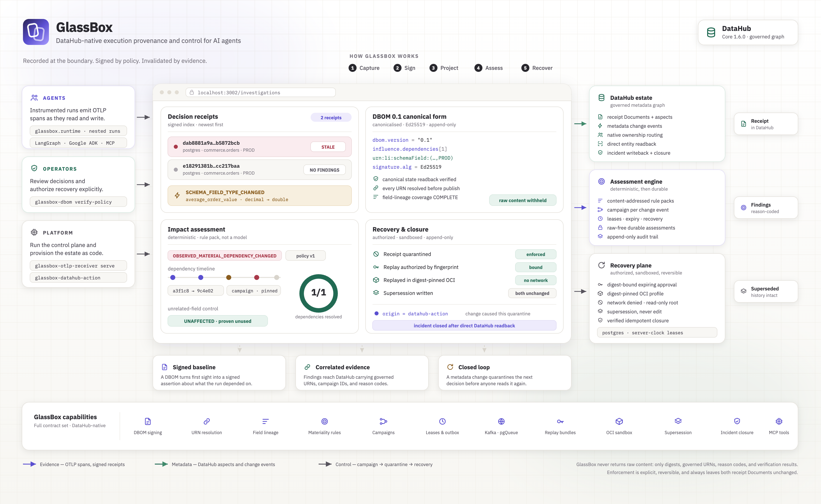Click the both unchanged badge
821x504 pixels.
tap(532, 293)
